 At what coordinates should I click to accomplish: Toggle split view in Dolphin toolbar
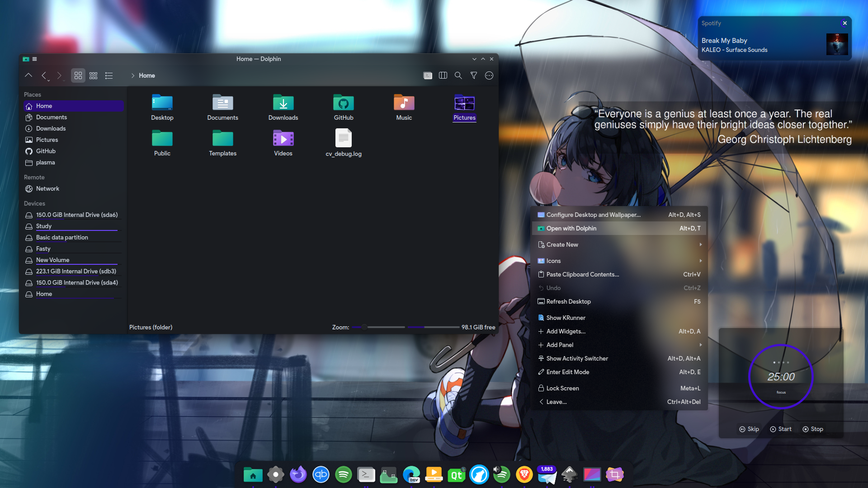tap(443, 75)
